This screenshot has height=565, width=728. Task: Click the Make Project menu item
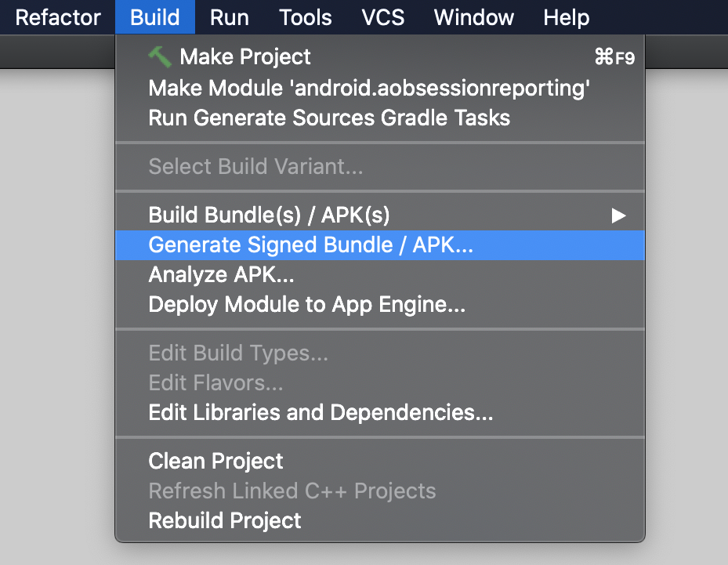[x=380, y=57]
